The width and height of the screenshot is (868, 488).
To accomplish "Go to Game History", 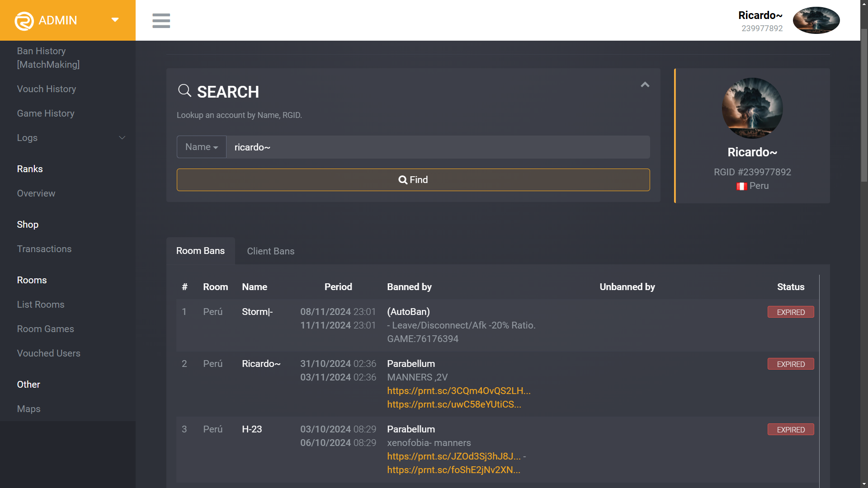I will click(46, 113).
